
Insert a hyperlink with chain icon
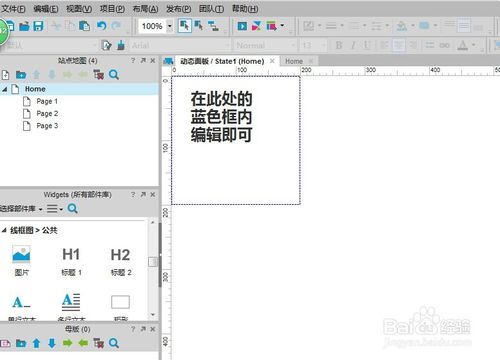(444, 45)
